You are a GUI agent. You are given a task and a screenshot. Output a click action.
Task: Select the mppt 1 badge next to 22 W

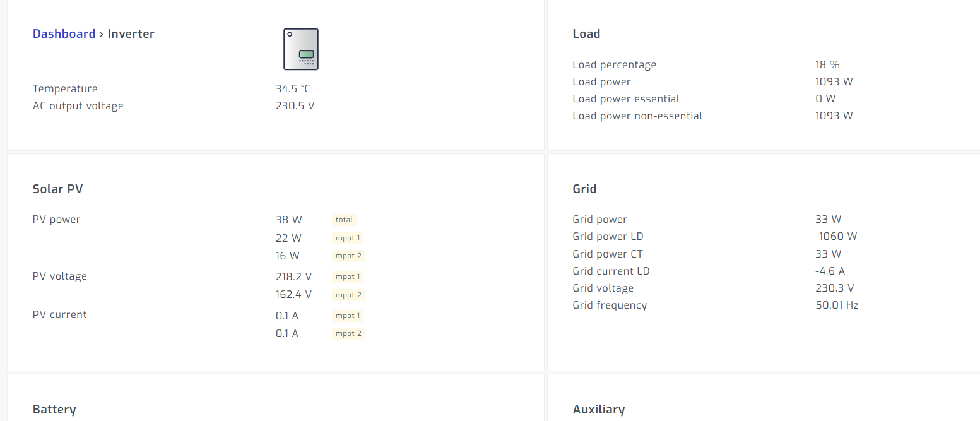348,238
